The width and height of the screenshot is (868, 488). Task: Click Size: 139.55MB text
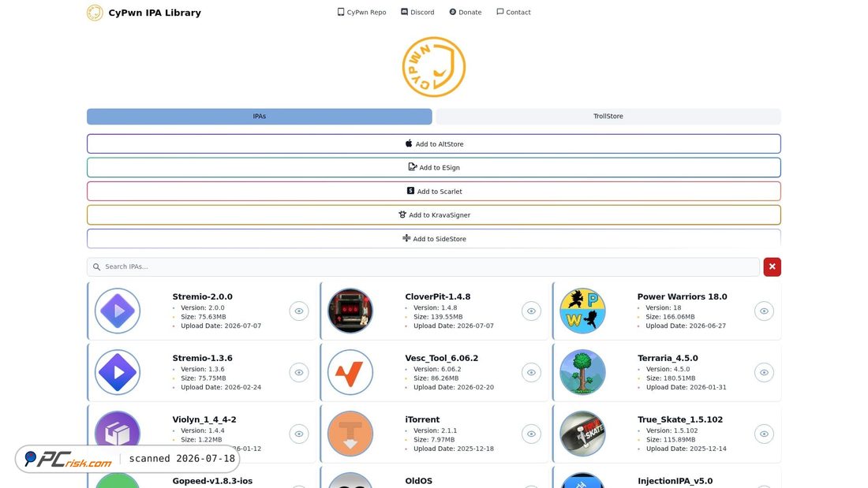(438, 317)
